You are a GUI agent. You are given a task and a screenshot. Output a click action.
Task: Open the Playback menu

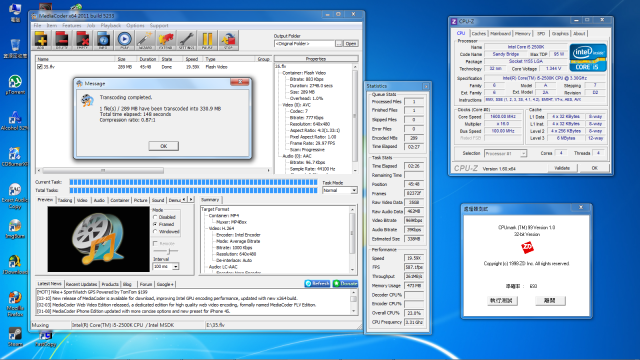click(111, 25)
